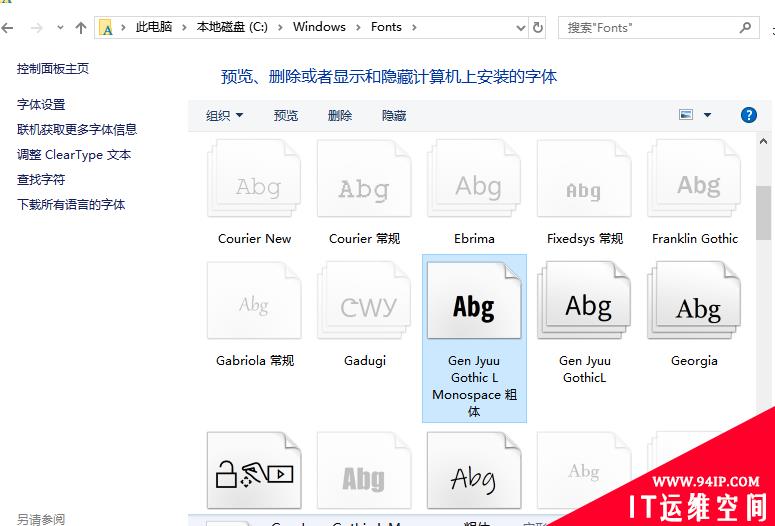
Task: Select the Franklin Gothic font icon
Action: (694, 178)
